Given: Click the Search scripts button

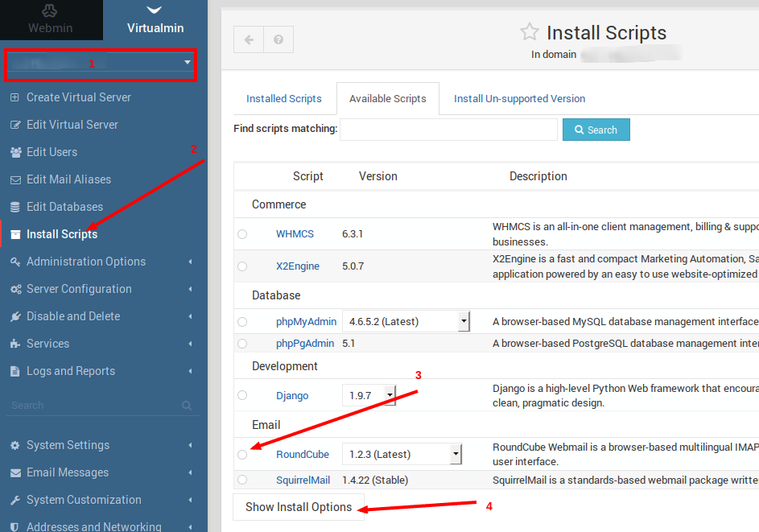Looking at the screenshot, I should pyautogui.click(x=596, y=130).
